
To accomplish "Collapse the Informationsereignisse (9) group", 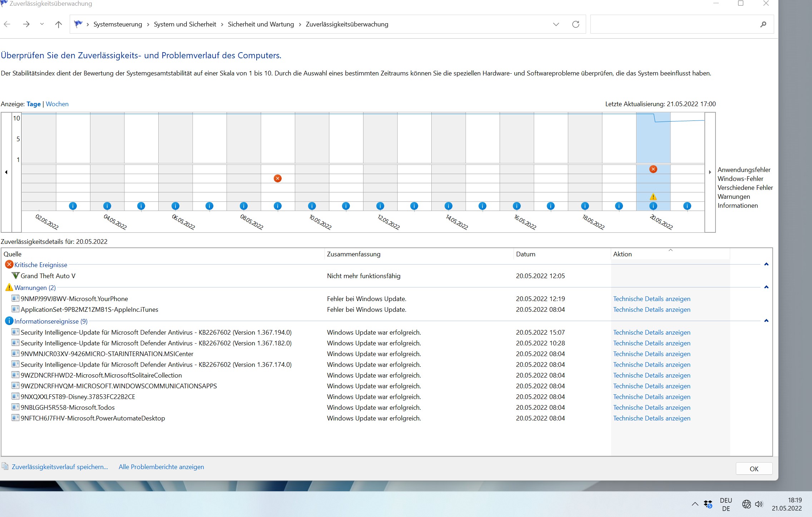I will click(766, 321).
